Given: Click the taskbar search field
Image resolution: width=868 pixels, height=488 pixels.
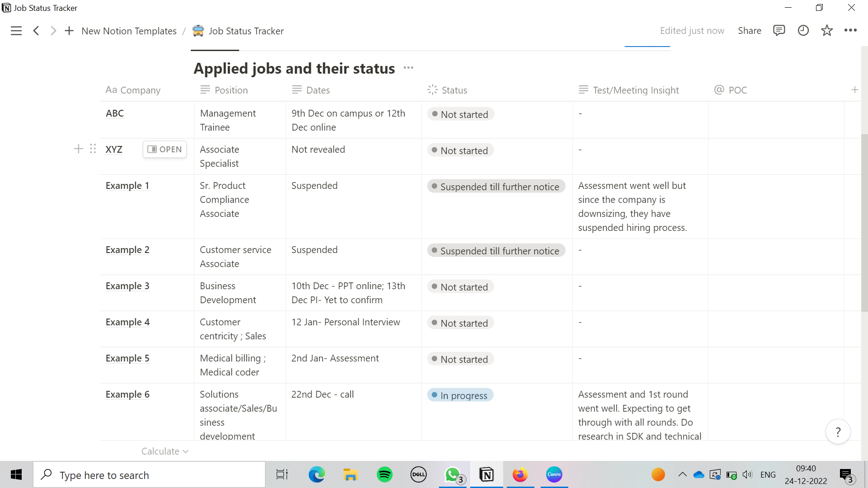Looking at the screenshot, I should tap(149, 474).
